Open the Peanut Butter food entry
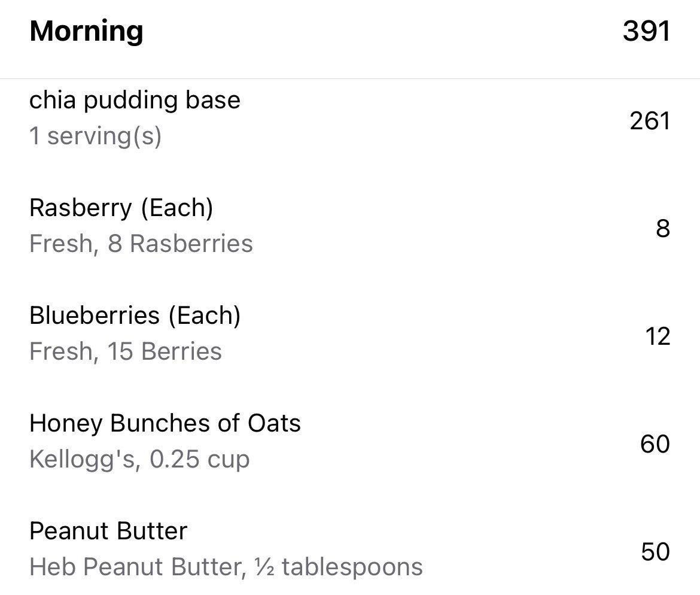This screenshot has width=700, height=595. [x=108, y=531]
